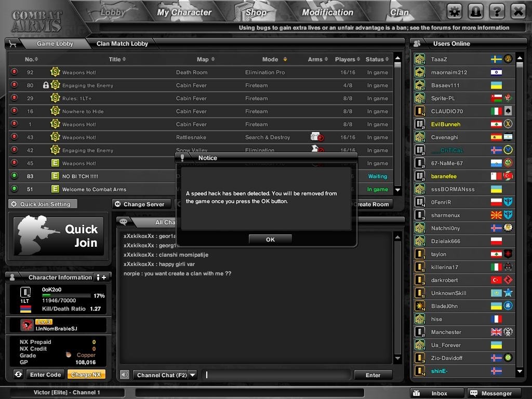Confirm the Notice dialog with OK
Screen dimensions: 532x399
pos(270,239)
